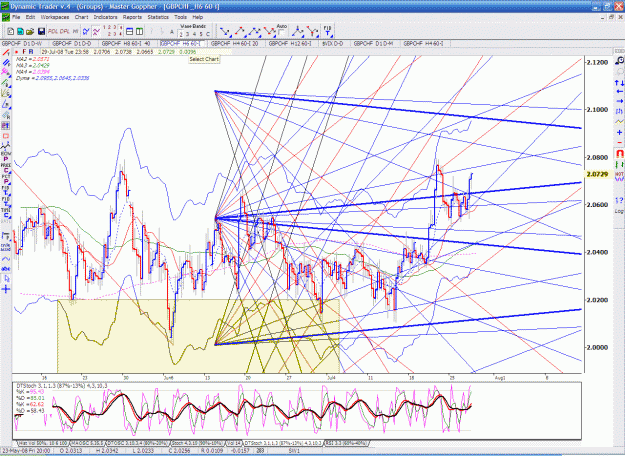Select the fourth zigzag swing tool icon

pos(269,31)
